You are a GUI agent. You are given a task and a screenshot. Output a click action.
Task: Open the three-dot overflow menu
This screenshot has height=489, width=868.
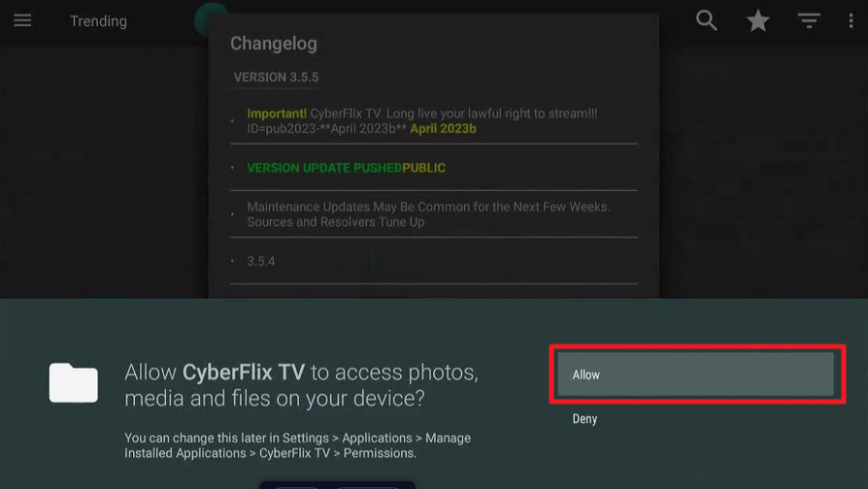851,21
